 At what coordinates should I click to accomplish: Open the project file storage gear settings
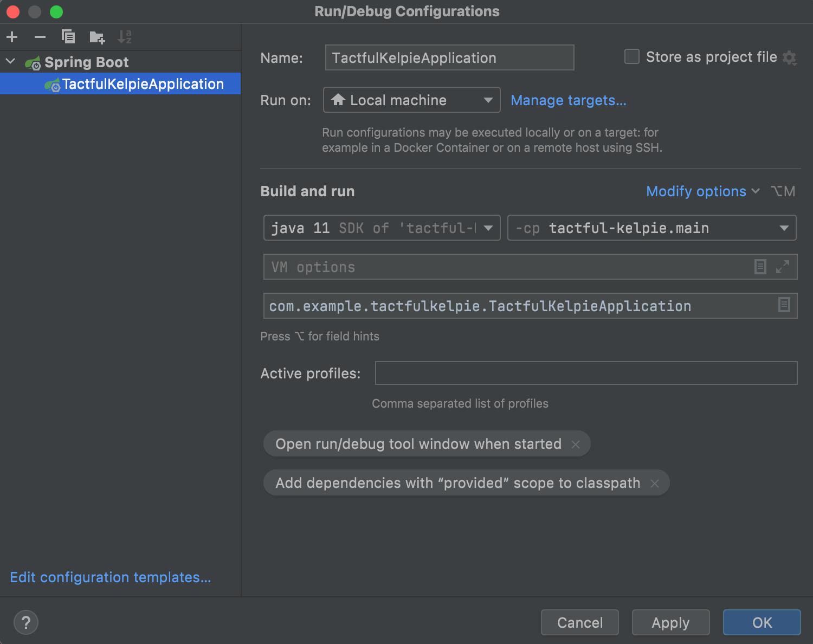coord(790,57)
